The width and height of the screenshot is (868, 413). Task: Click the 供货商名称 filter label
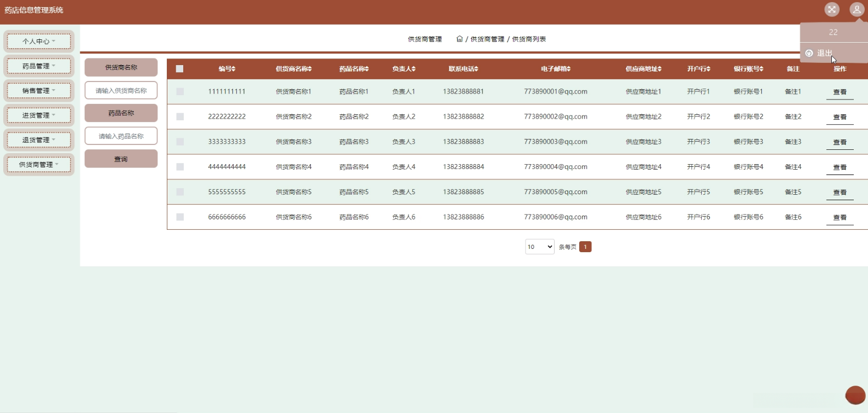pos(121,67)
